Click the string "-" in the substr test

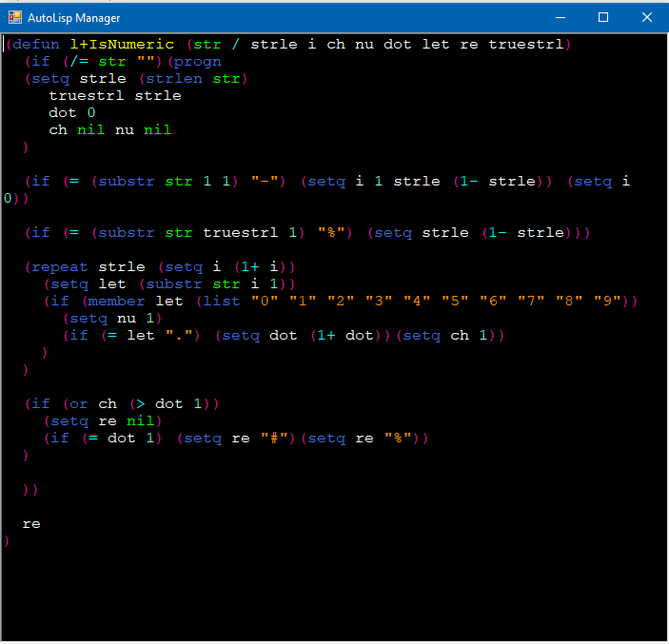click(x=267, y=182)
